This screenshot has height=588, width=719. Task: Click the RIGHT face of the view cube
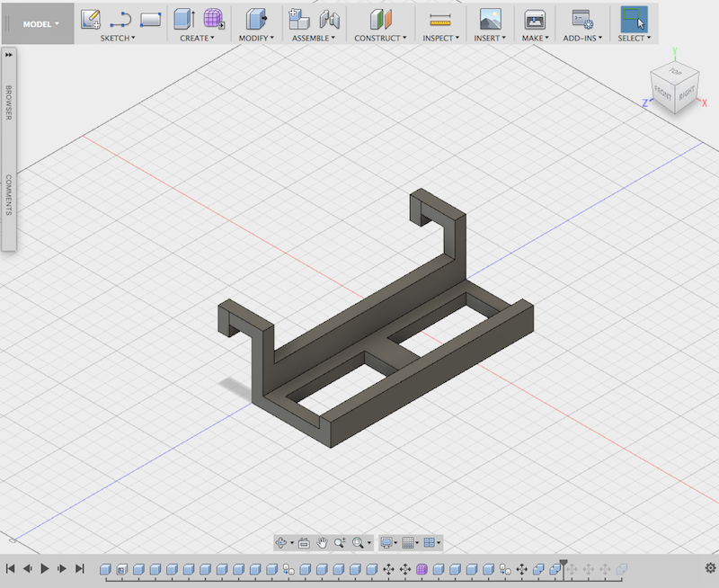tap(687, 94)
